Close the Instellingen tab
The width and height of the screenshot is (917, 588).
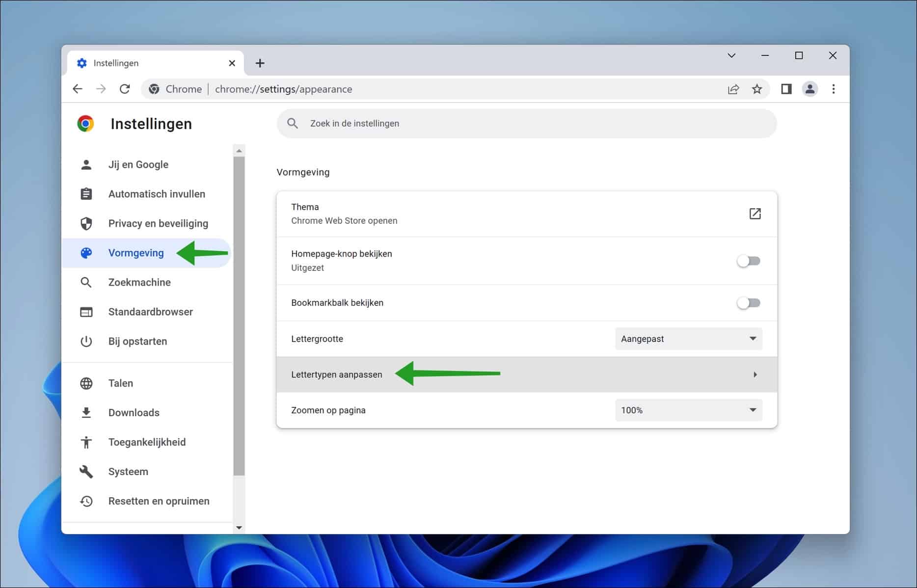232,63
